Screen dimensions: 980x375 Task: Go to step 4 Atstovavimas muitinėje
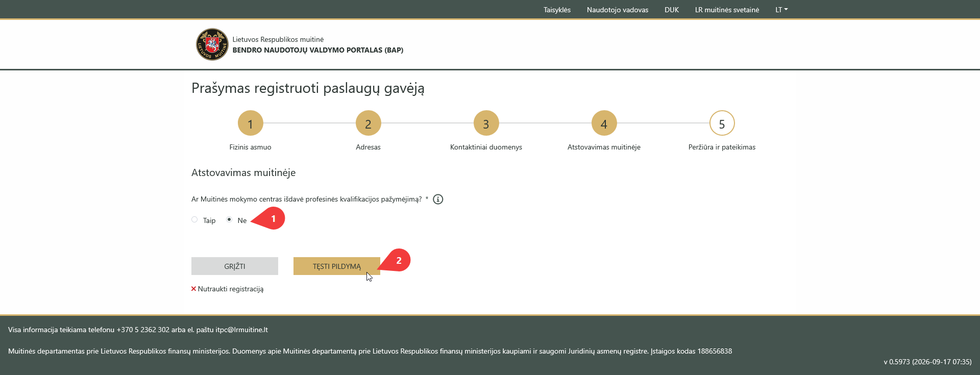click(604, 123)
